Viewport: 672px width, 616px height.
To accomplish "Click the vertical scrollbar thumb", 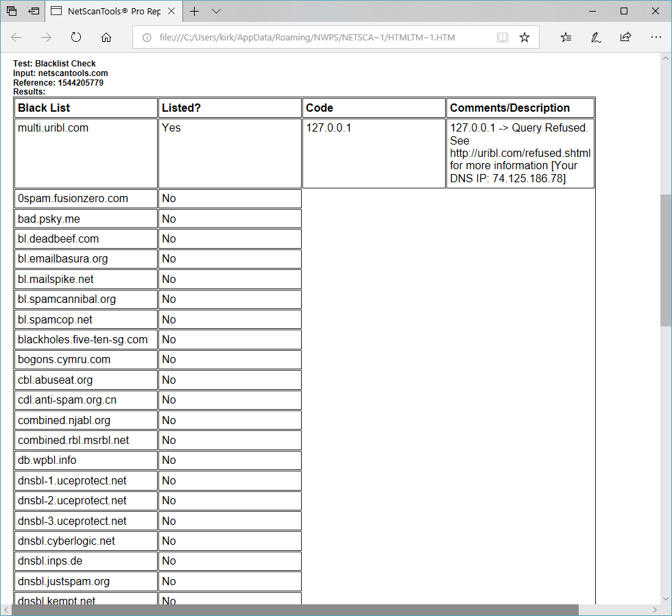I will click(x=666, y=260).
